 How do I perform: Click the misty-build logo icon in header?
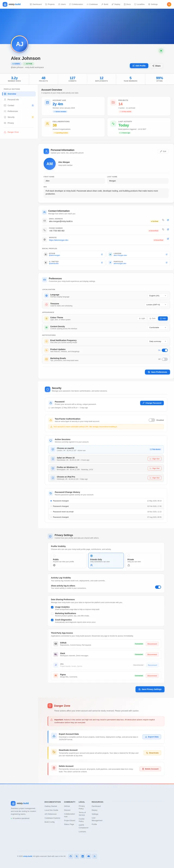pyautogui.click(x=5, y=4)
